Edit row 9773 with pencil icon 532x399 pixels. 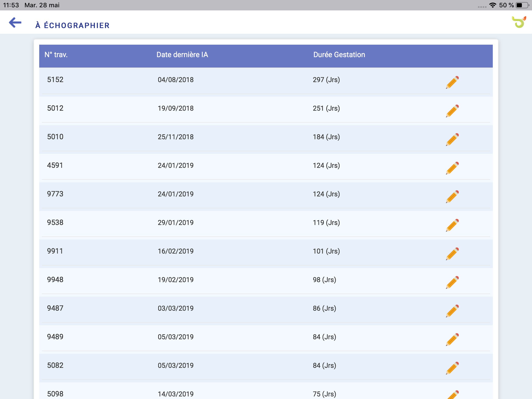(452, 197)
